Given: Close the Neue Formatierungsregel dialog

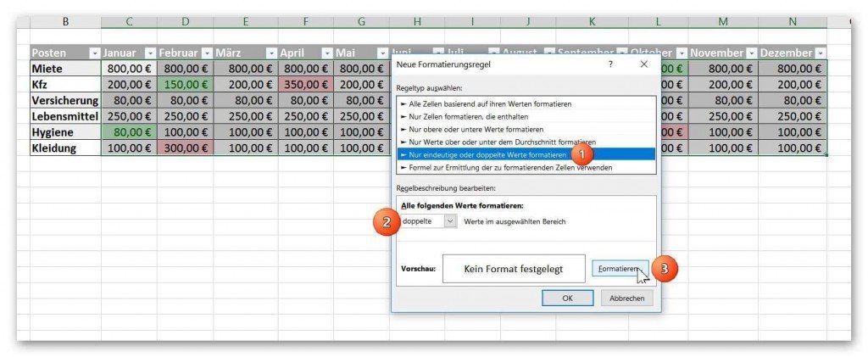Looking at the screenshot, I should point(643,64).
